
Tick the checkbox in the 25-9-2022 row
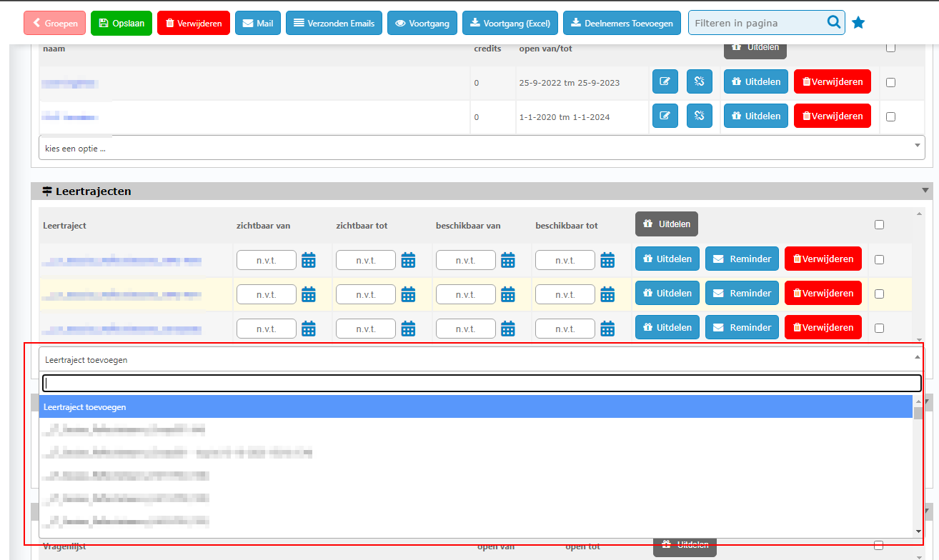(890, 82)
